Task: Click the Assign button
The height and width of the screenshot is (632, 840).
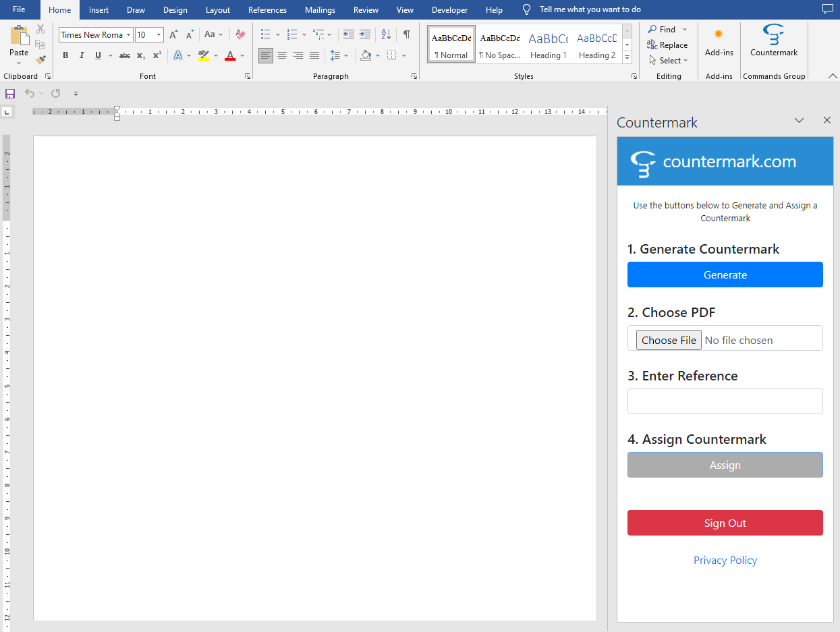Action: (x=725, y=465)
